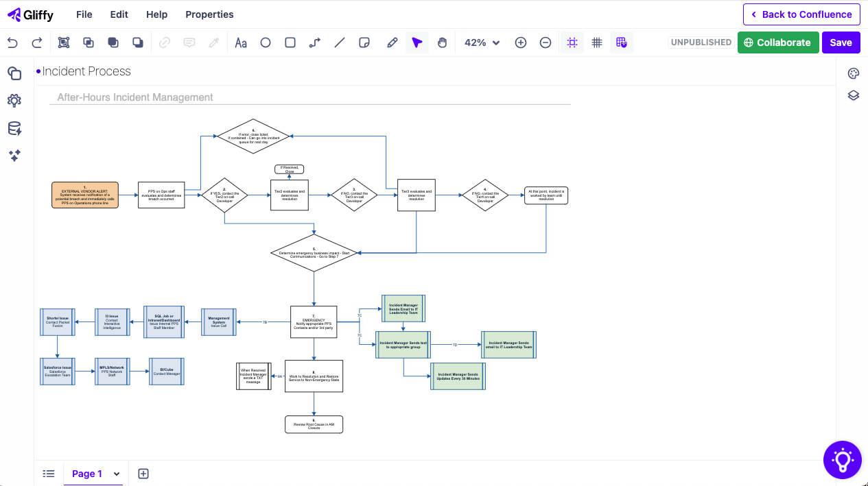Open the Themes palette panel

(854, 74)
